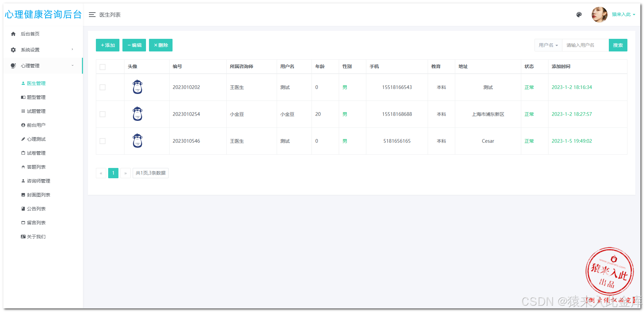The width and height of the screenshot is (644, 312).
Task: Click the icon beside 答题列表
Action: pos(23,167)
